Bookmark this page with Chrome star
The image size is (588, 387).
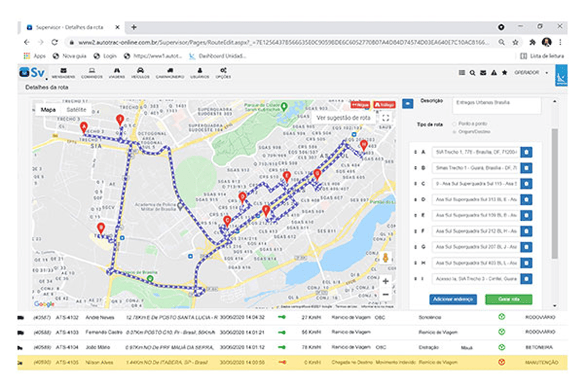(515, 42)
